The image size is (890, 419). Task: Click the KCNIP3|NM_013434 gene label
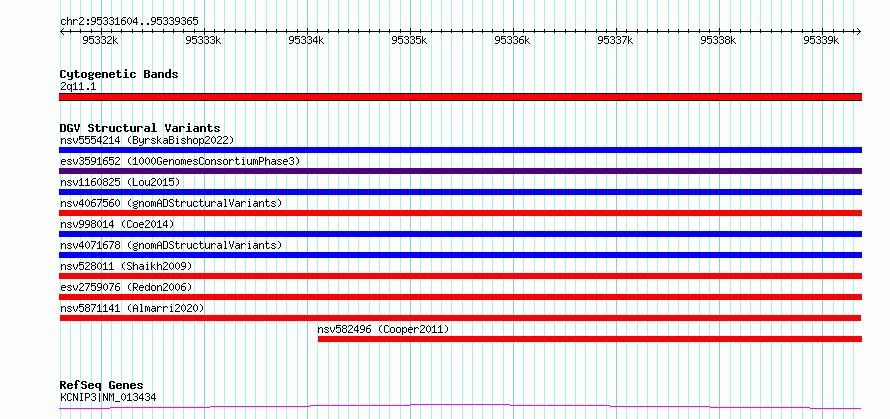pos(108,397)
